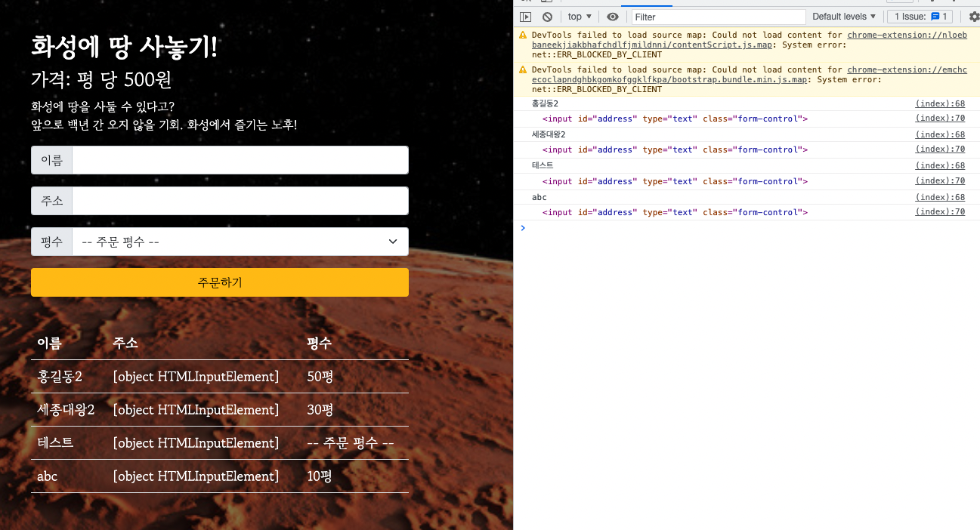Click into the 이름 input field
This screenshot has width=980, height=530.
pos(240,160)
